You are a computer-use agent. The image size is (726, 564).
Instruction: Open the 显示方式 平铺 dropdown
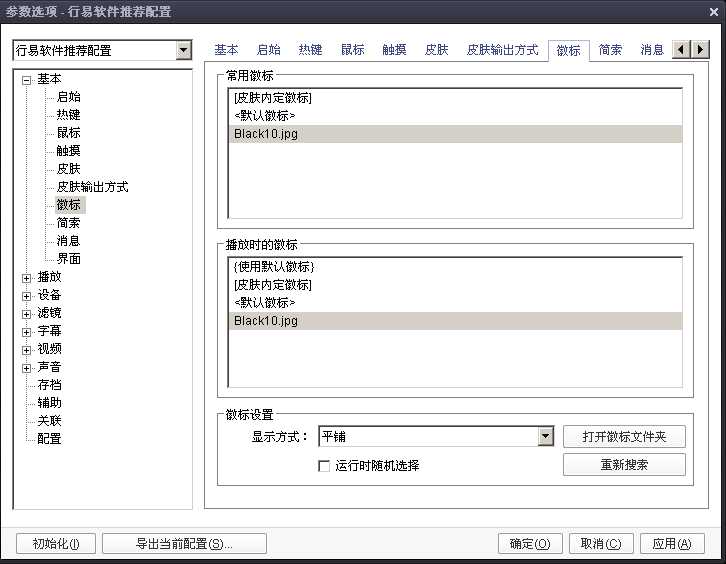(546, 436)
